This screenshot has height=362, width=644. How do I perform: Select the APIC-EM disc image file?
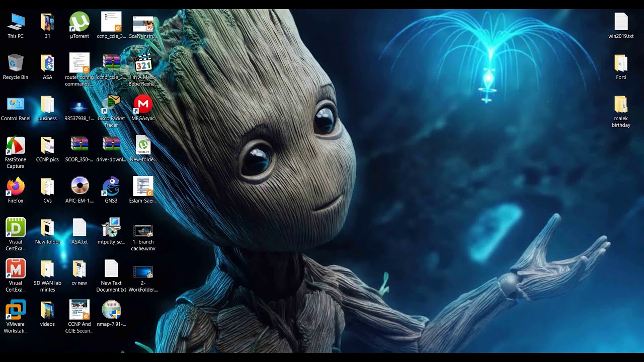(x=79, y=187)
